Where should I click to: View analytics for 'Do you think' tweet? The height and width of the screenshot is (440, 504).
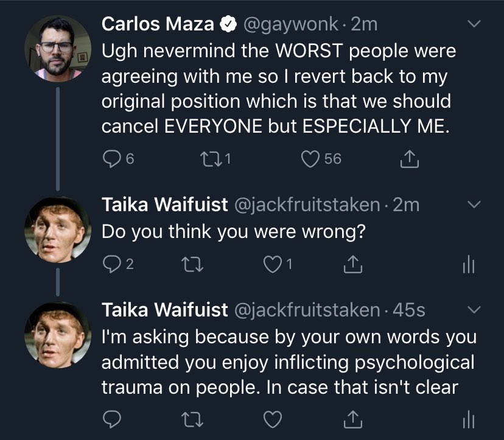pyautogui.click(x=465, y=265)
